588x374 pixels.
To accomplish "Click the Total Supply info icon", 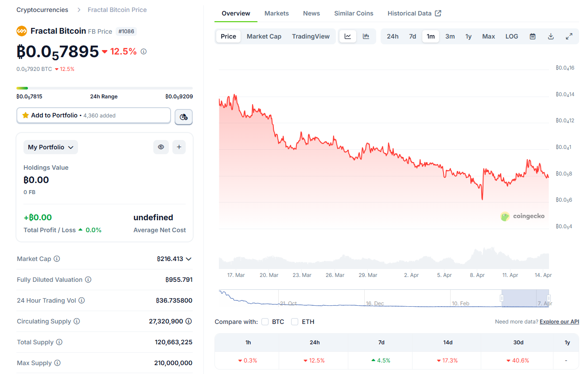I will (59, 342).
